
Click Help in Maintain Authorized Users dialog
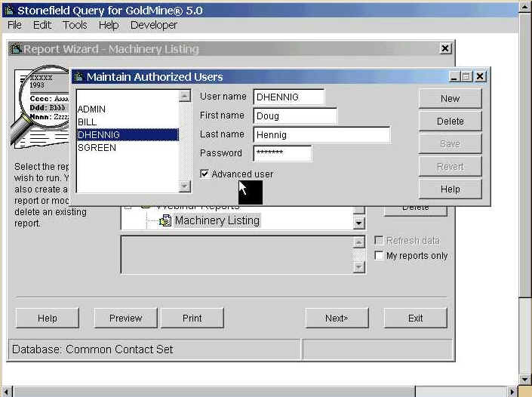(x=451, y=189)
